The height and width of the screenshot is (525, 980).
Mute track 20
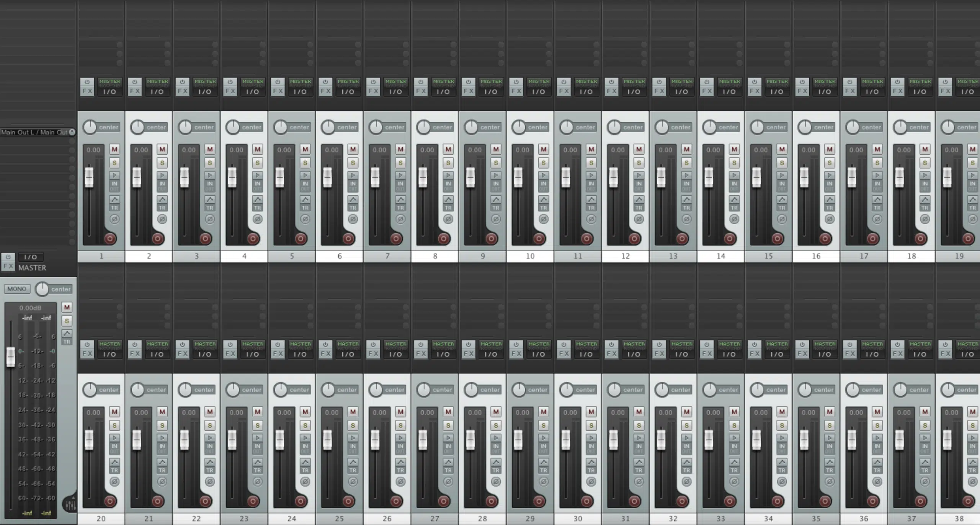[114, 412]
